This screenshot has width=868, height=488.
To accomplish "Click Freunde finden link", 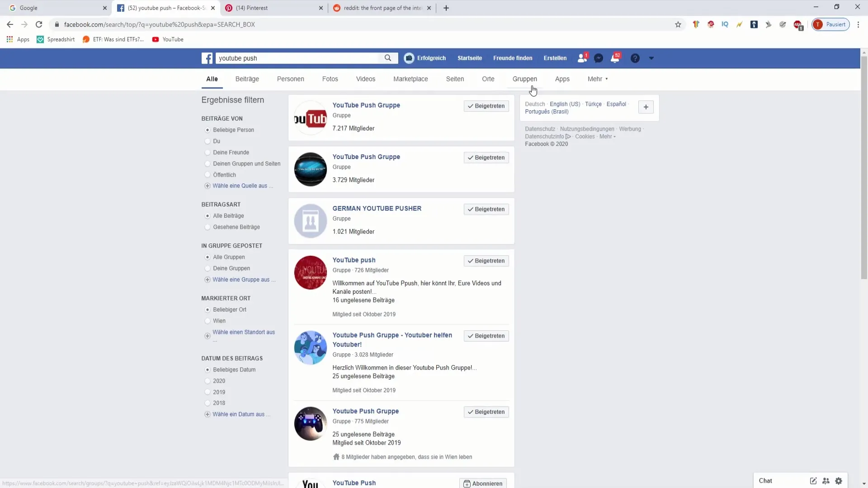I will tap(513, 58).
